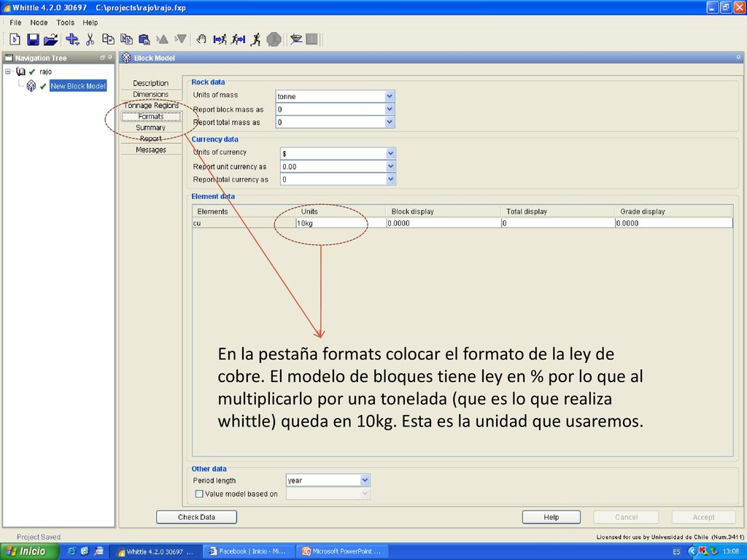Open the Period length dropdown

pos(365,480)
